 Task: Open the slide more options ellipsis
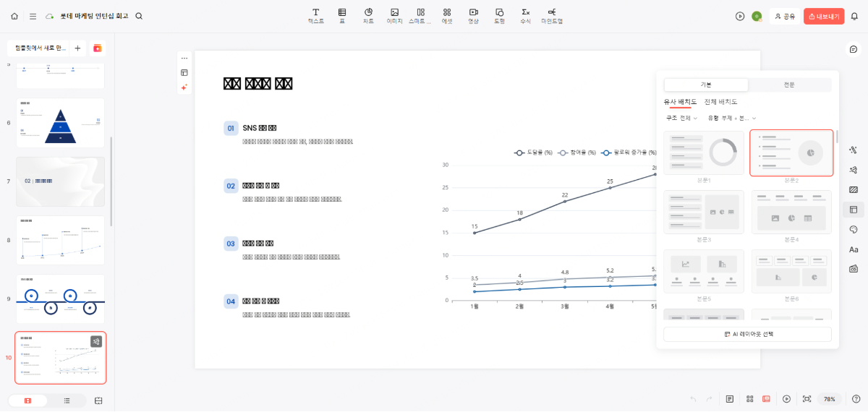click(184, 58)
